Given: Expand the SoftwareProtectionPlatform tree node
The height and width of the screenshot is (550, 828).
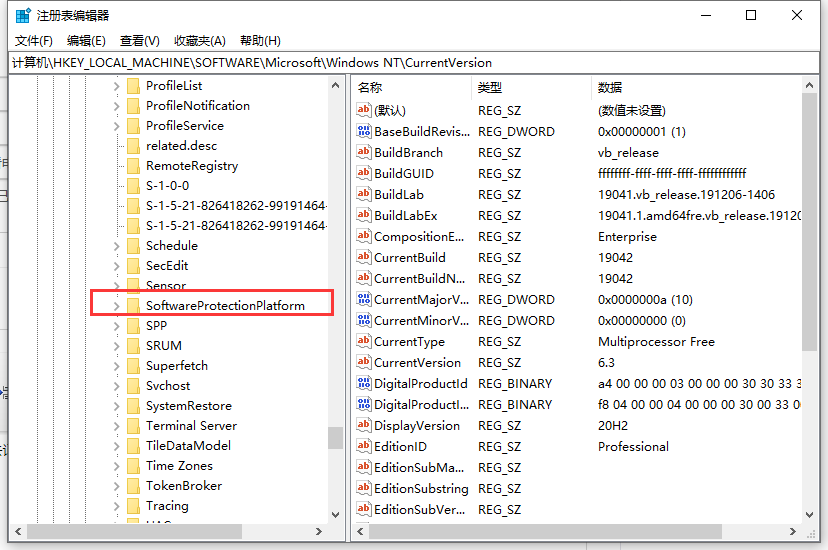Looking at the screenshot, I should pyautogui.click(x=116, y=305).
